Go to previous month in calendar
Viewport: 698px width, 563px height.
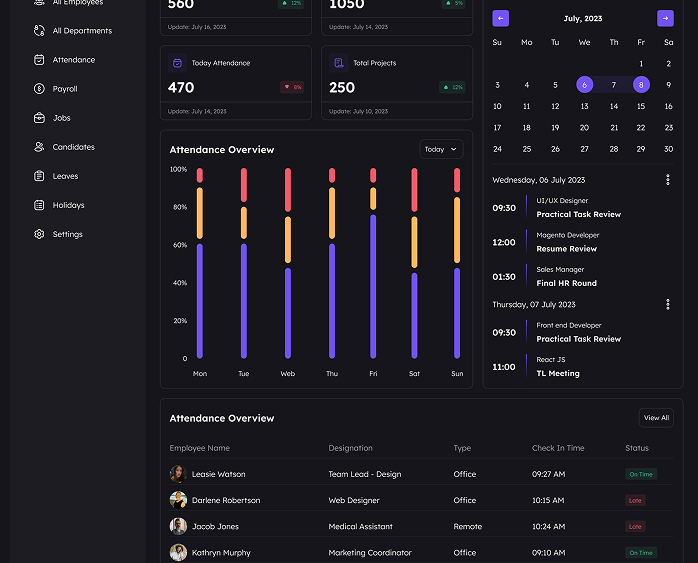[501, 18]
